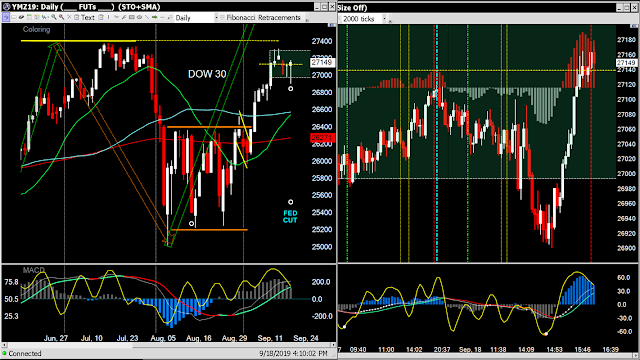Click the 20:37 time axis label
The height and width of the screenshot is (360, 640).
pos(442,349)
